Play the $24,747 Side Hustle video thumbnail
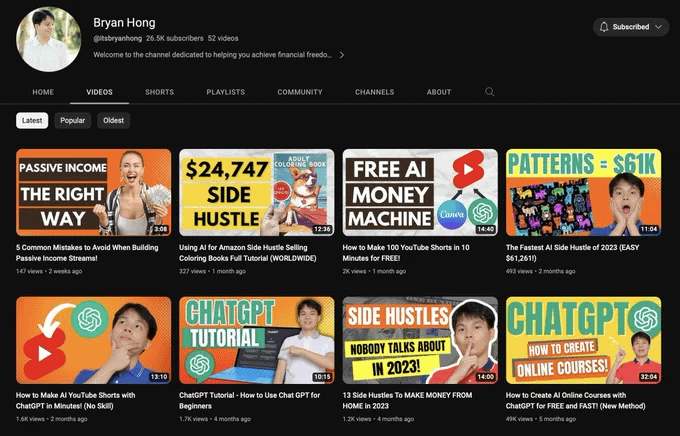Image resolution: width=680 pixels, height=436 pixels. [257, 192]
